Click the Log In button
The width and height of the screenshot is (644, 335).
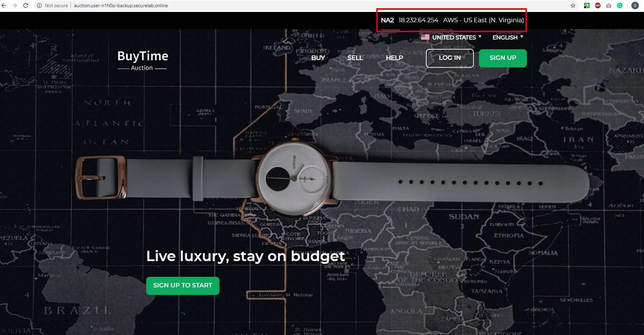[x=450, y=58]
